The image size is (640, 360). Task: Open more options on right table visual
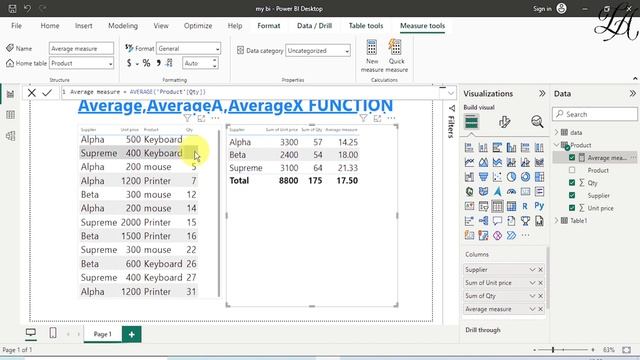click(391, 118)
